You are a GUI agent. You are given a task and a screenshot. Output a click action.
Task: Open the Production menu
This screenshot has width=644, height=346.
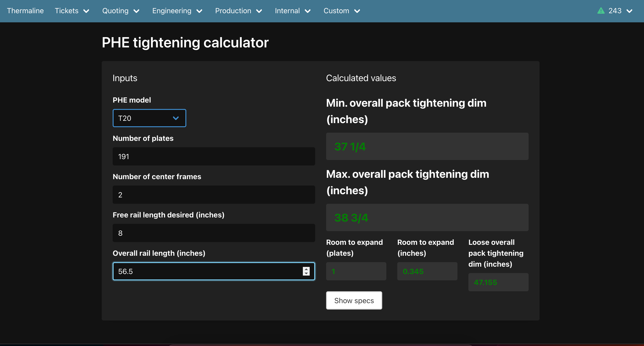(239, 11)
